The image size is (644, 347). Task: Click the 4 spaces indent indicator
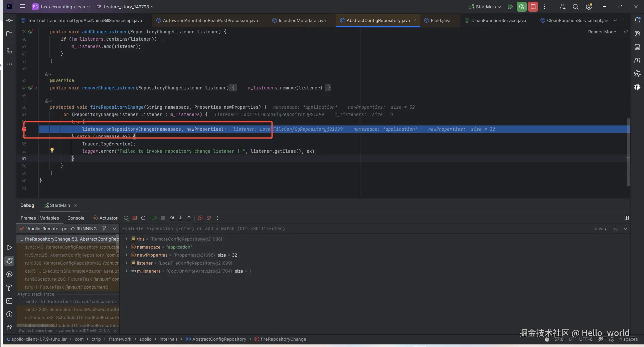pyautogui.click(x=628, y=339)
